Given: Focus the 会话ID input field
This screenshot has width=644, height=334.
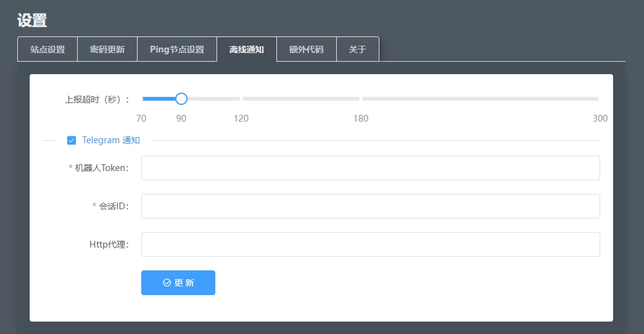Looking at the screenshot, I should tap(371, 206).
